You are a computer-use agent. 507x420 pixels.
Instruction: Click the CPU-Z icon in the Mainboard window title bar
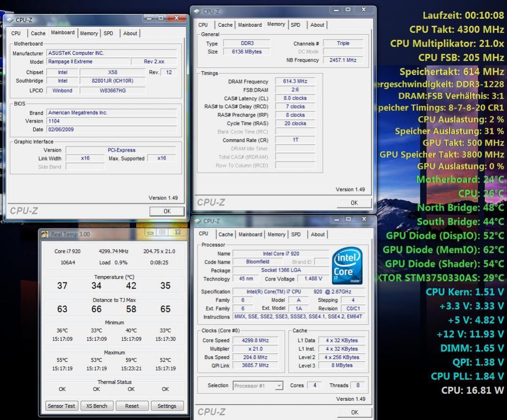point(10,20)
